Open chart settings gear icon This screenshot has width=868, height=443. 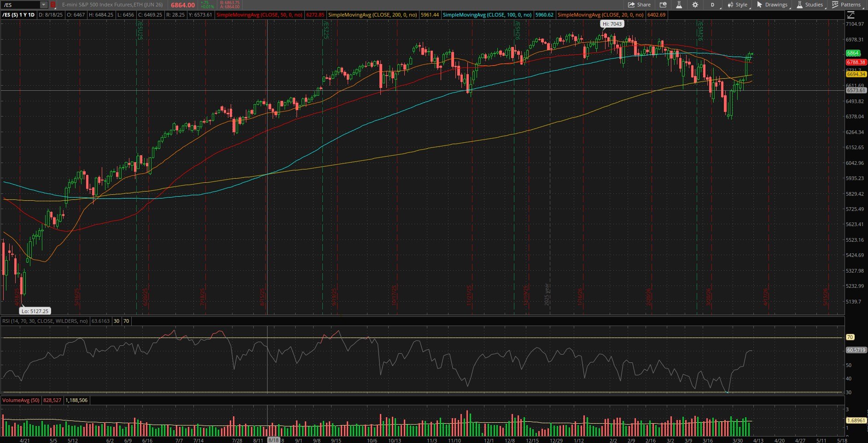(695, 5)
